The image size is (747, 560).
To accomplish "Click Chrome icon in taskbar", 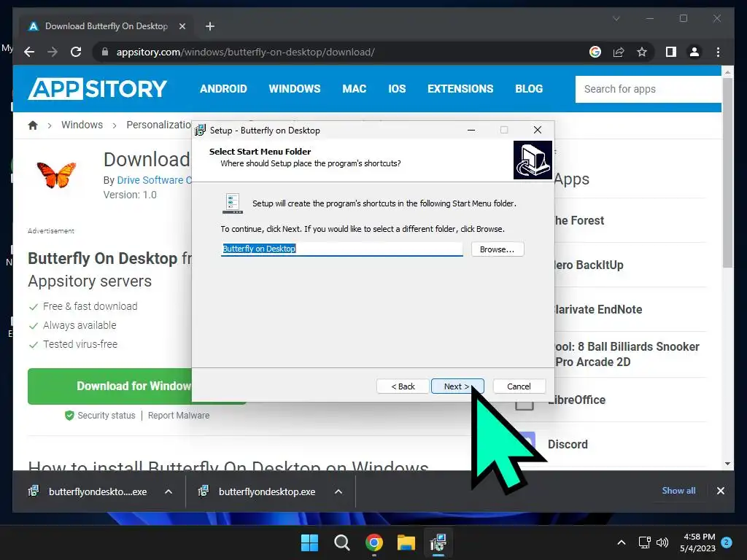I will click(x=374, y=542).
